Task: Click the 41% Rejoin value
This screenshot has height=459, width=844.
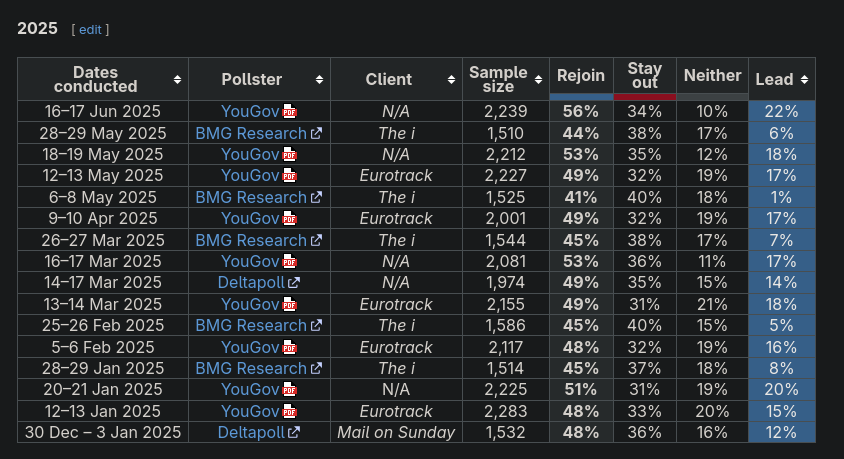Action: click(x=581, y=197)
